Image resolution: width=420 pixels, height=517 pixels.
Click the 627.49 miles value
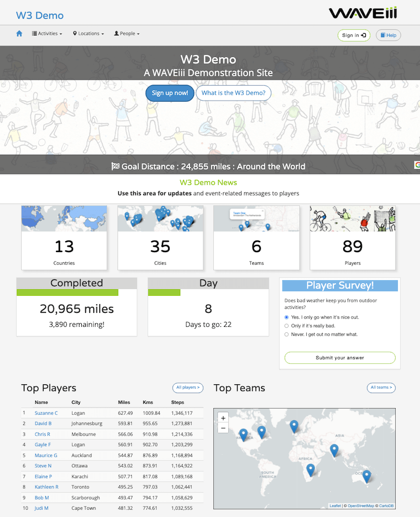125,413
